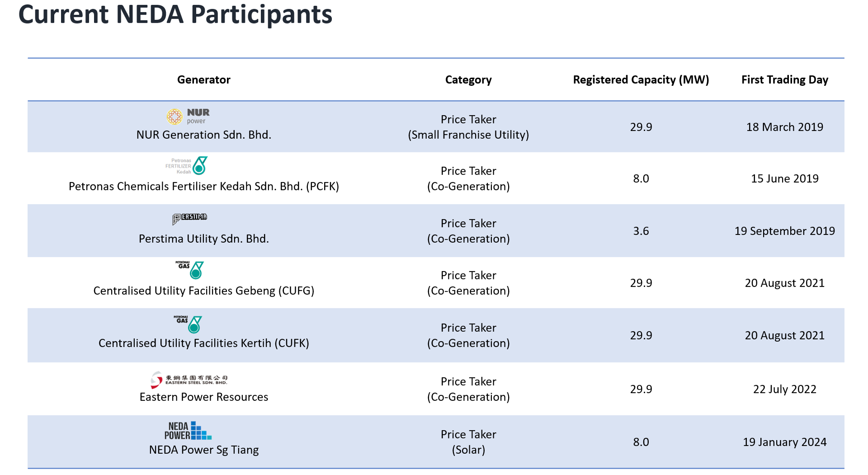Image resolution: width=868 pixels, height=475 pixels.
Task: Click the 18 March 2019 date cell
Action: (784, 127)
